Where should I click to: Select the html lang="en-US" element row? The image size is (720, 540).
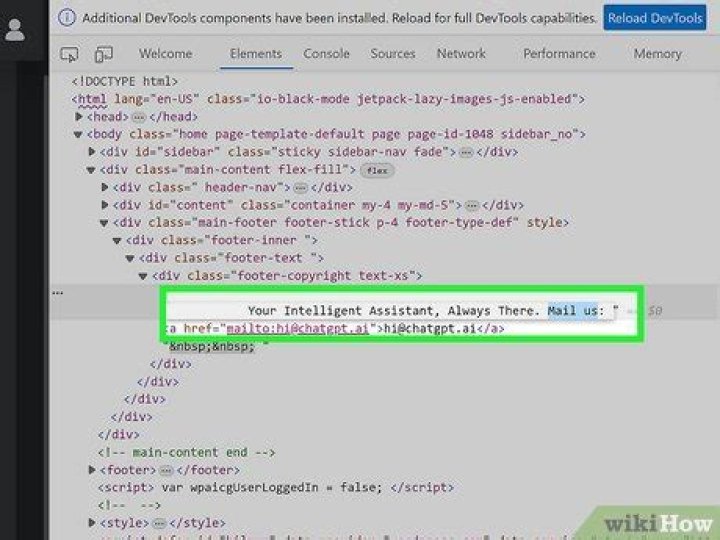pyautogui.click(x=328, y=99)
